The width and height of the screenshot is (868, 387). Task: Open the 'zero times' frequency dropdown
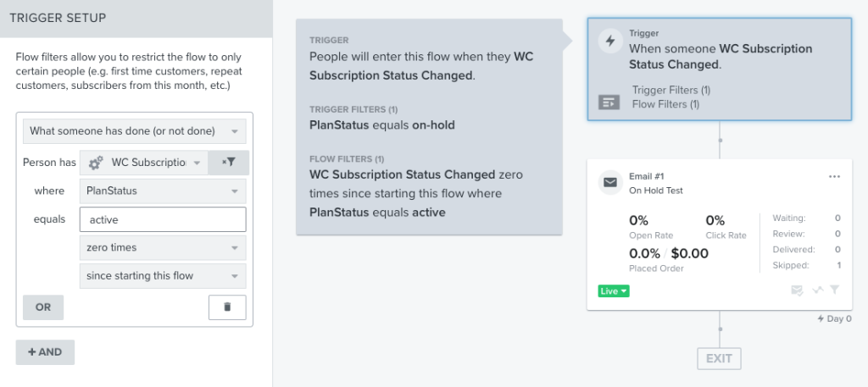click(x=163, y=247)
